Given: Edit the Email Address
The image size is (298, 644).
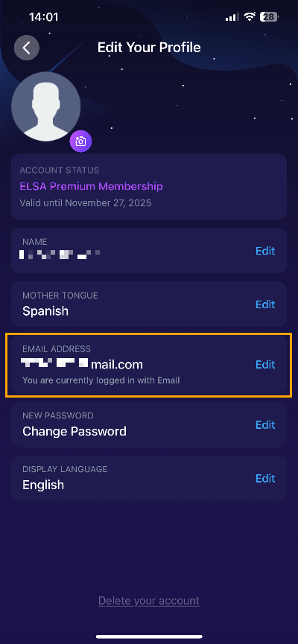Looking at the screenshot, I should pos(265,364).
